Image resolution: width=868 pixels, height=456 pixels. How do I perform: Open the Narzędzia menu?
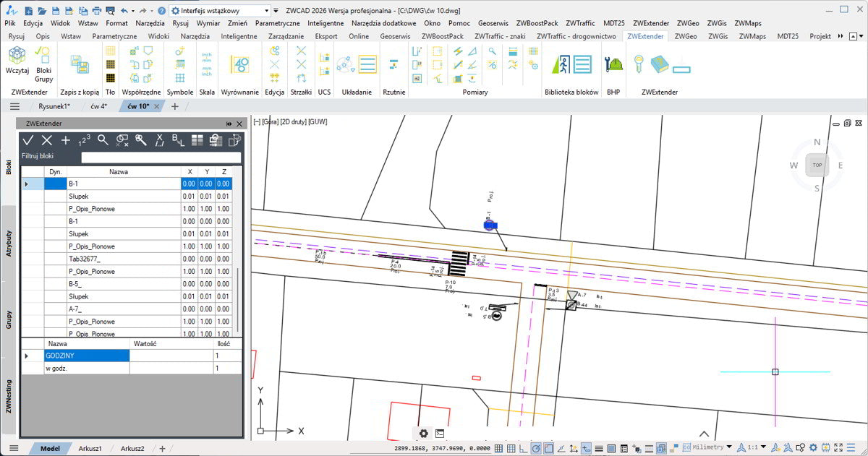point(150,23)
